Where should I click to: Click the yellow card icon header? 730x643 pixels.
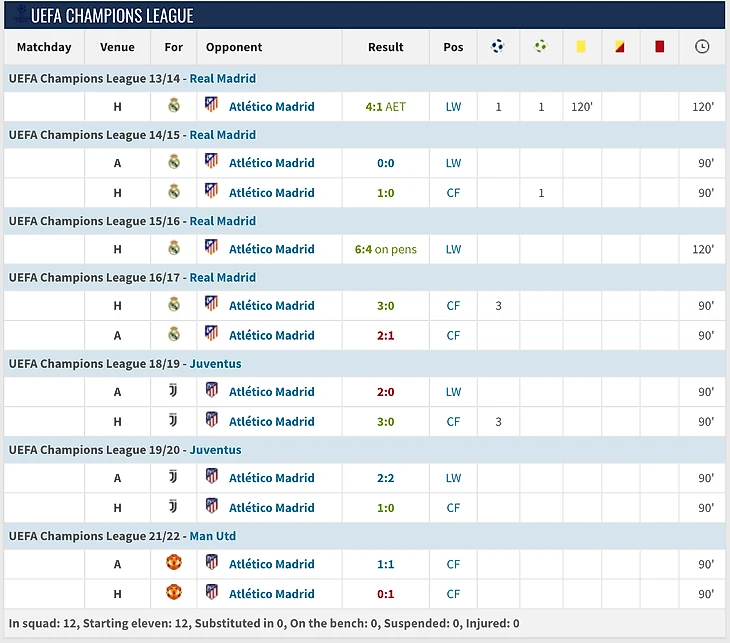581,46
